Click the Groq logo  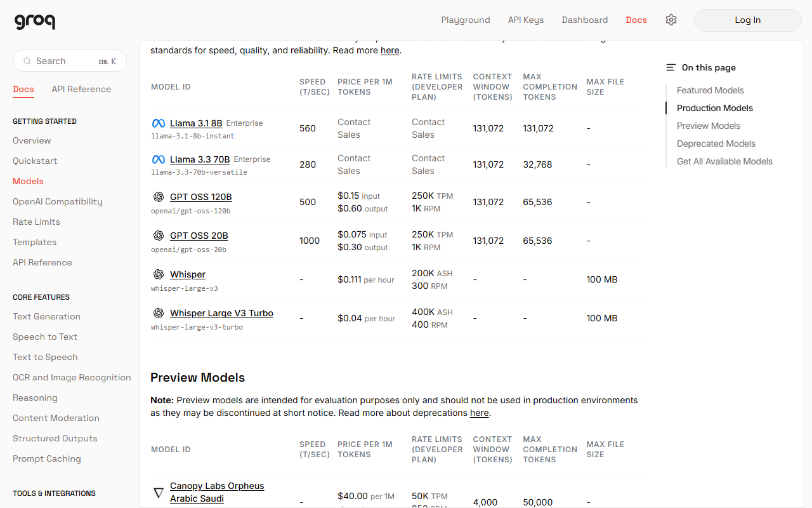click(x=34, y=21)
